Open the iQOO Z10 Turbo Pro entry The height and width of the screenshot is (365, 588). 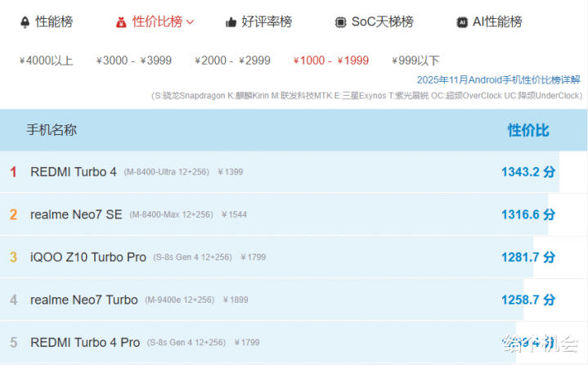pos(88,257)
